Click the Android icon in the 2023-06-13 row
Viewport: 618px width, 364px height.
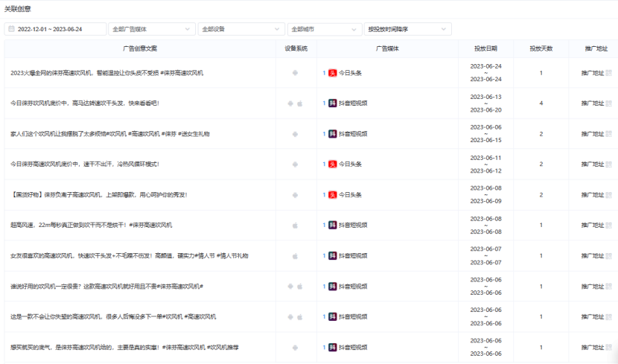(x=290, y=103)
